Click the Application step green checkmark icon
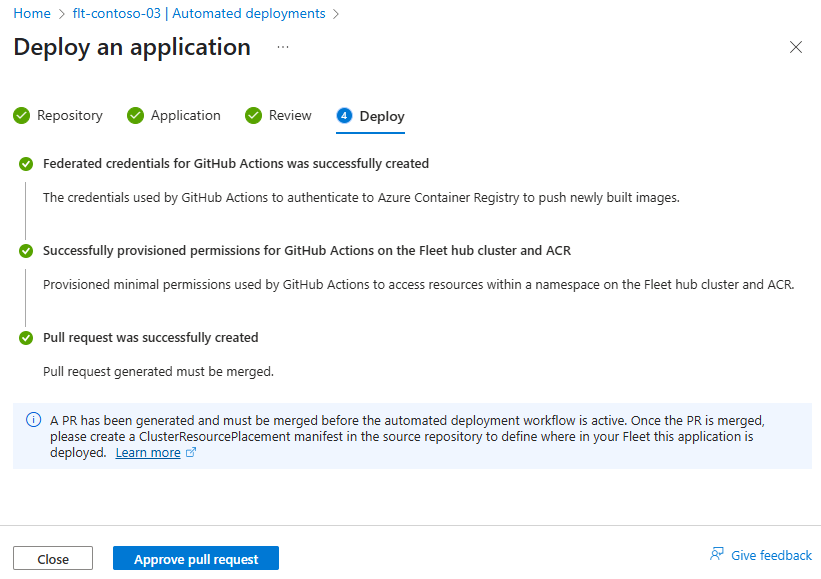The height and width of the screenshot is (579, 821). 135,116
